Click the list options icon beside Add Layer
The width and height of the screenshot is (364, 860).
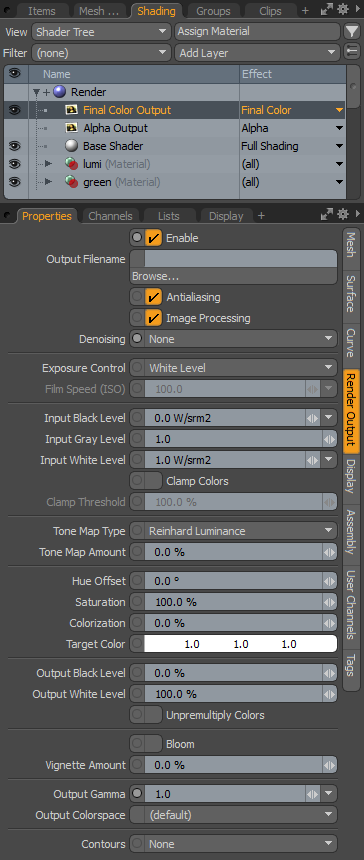click(x=351, y=53)
